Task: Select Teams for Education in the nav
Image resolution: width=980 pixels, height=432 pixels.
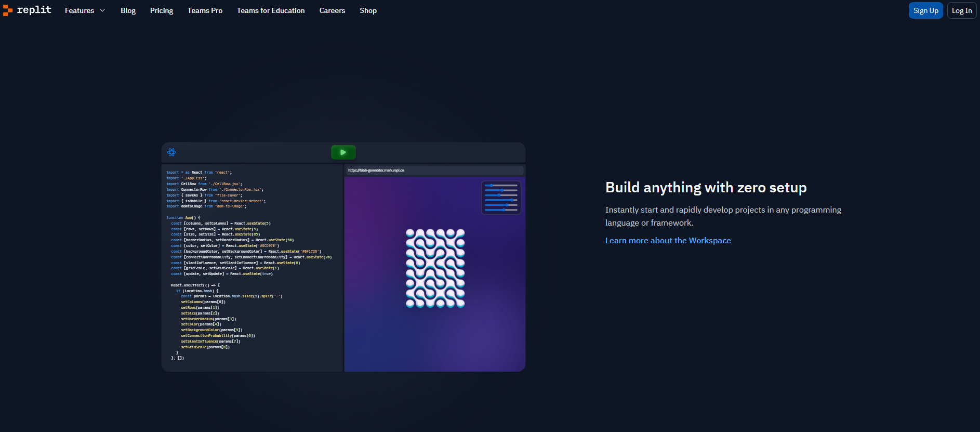Action: click(271, 10)
